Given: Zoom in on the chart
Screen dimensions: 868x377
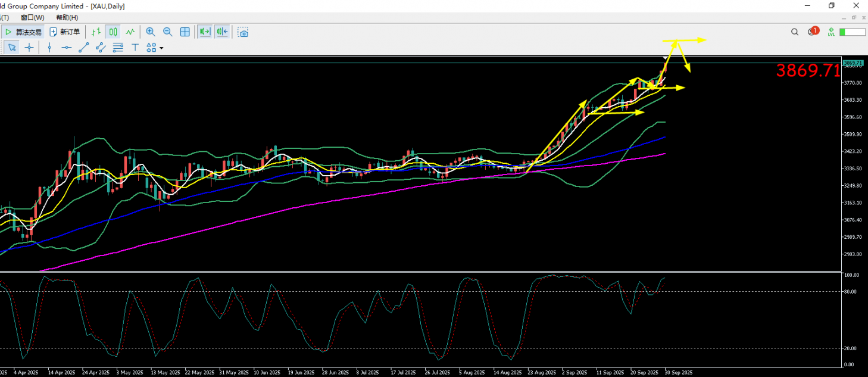Looking at the screenshot, I should (x=151, y=32).
